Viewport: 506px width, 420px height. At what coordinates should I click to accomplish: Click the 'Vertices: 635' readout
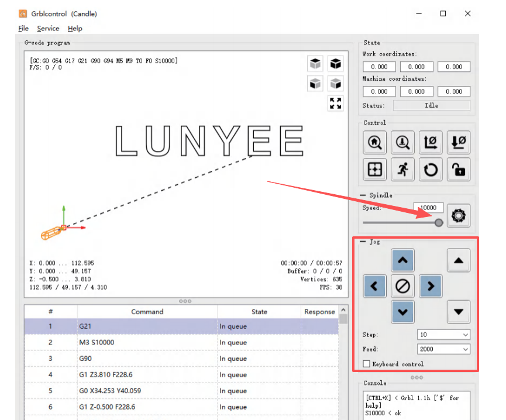[x=321, y=279]
